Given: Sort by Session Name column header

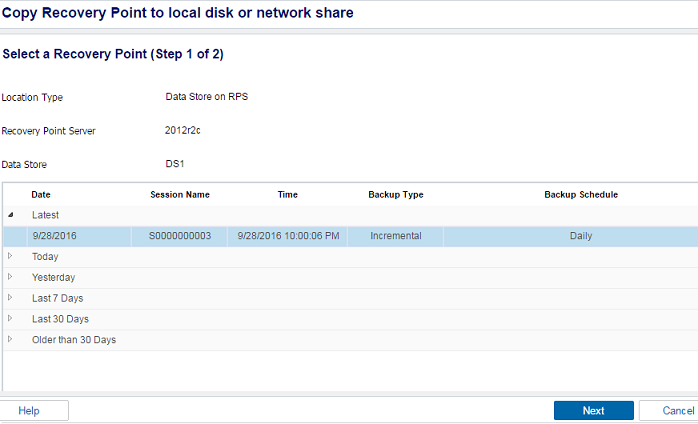Looking at the screenshot, I should point(180,195).
